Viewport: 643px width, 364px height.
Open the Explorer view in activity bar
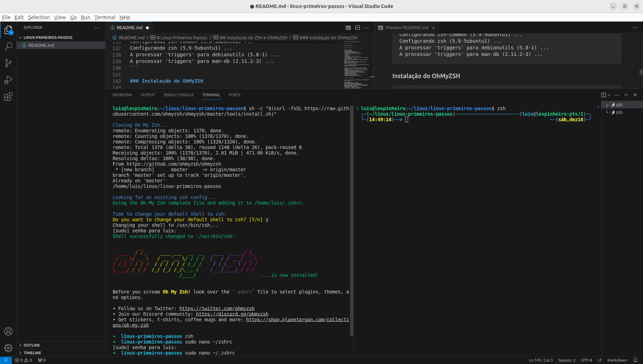pos(8,30)
